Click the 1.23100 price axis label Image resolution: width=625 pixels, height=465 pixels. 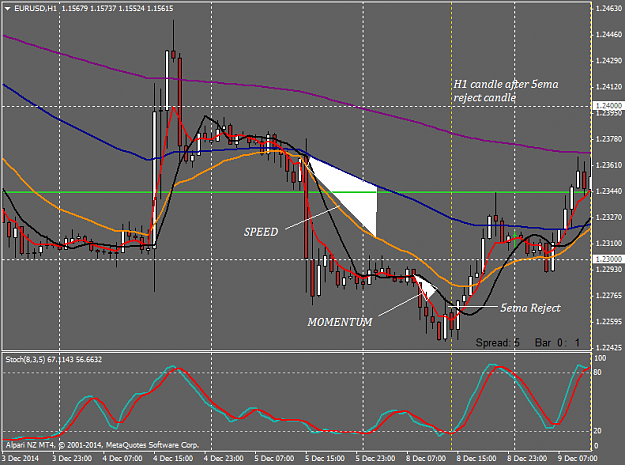click(608, 243)
